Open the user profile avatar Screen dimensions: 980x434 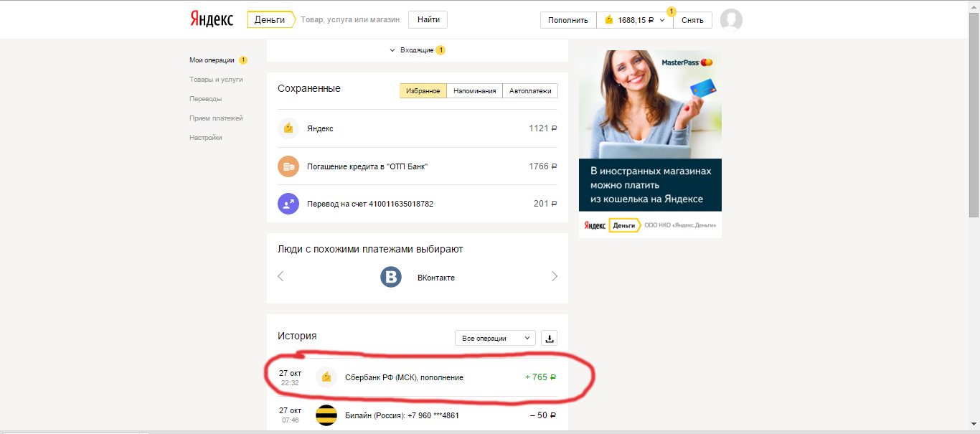(x=731, y=20)
